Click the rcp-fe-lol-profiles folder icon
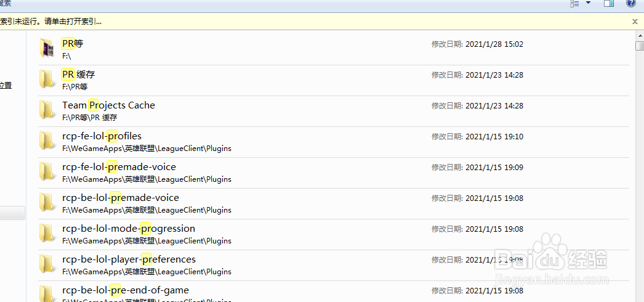 [x=46, y=141]
